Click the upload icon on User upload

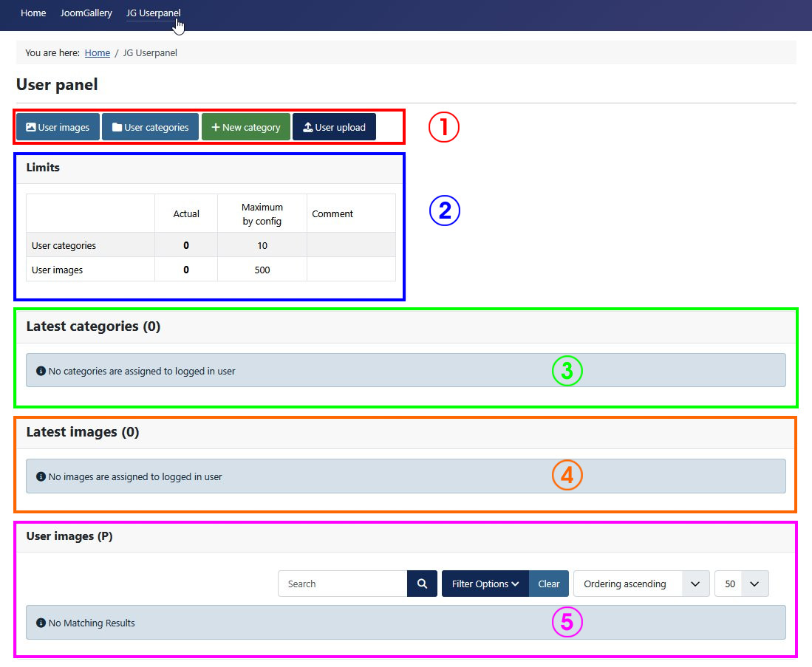click(307, 127)
